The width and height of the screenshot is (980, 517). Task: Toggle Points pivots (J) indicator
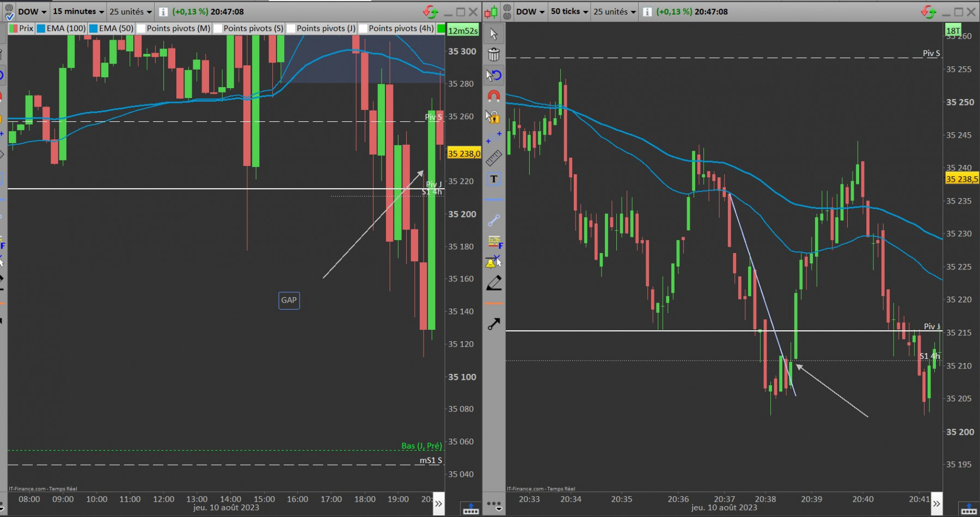[322, 28]
